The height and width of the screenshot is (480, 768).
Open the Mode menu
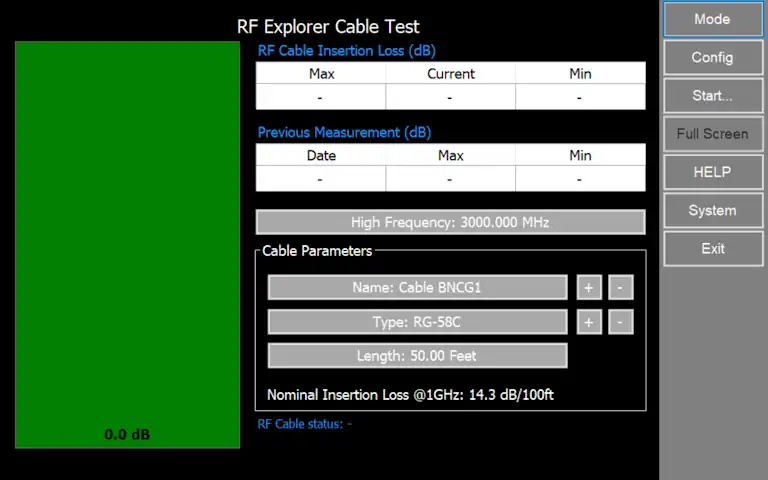coord(712,19)
